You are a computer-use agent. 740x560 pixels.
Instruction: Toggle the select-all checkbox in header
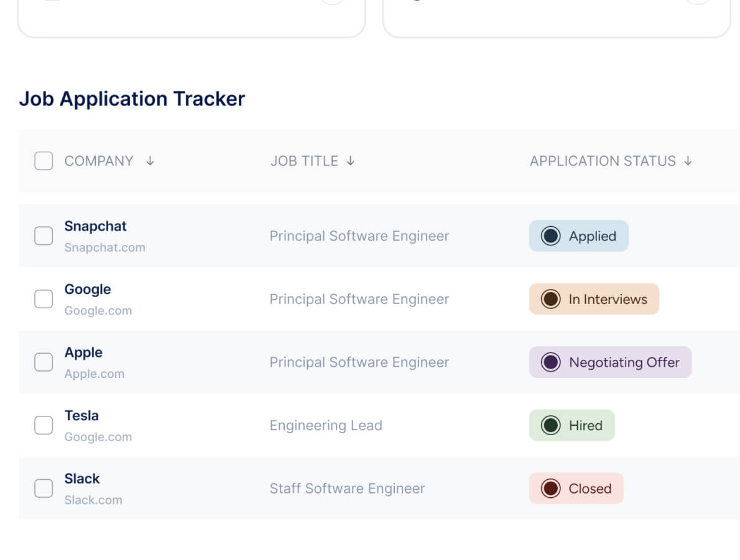(x=44, y=161)
